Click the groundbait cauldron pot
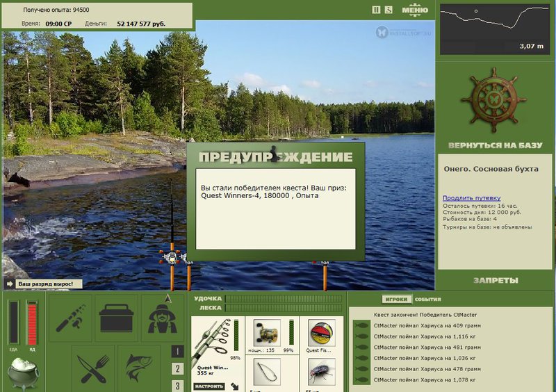This screenshot has width=556, height=392. tap(23, 373)
